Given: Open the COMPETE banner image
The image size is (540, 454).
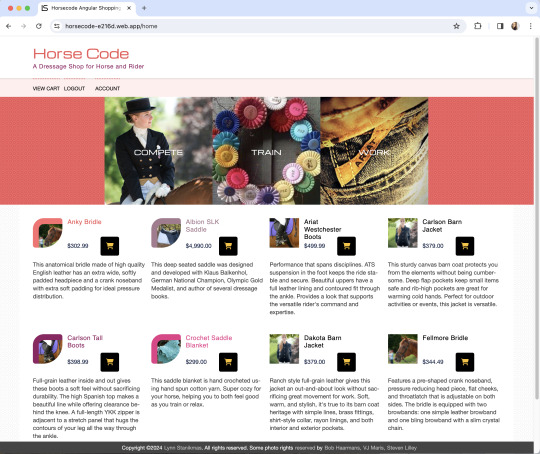Looking at the screenshot, I should 158,151.
